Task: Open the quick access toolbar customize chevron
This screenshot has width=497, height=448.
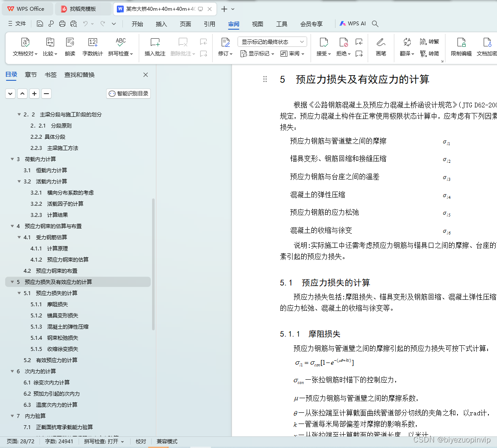Action: point(114,24)
